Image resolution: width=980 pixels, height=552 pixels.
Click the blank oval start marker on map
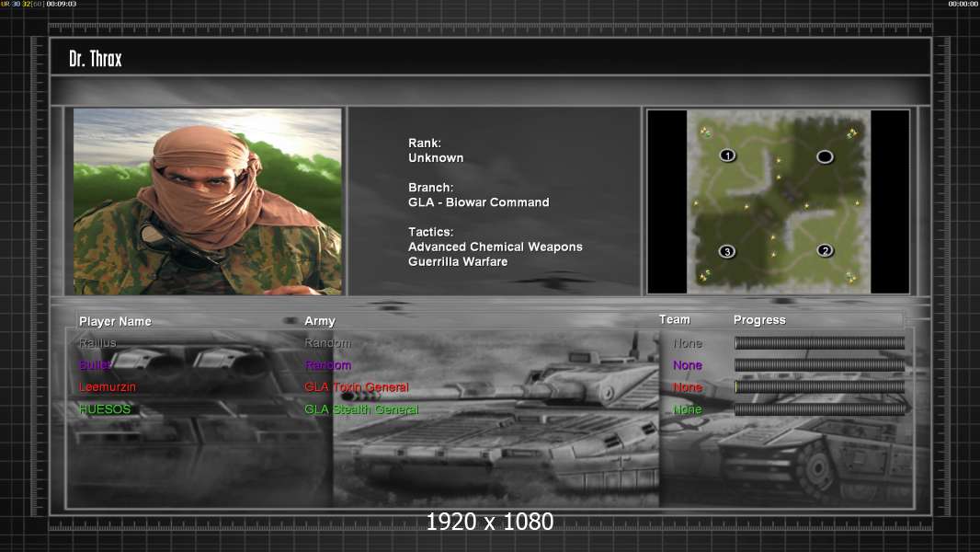[825, 157]
